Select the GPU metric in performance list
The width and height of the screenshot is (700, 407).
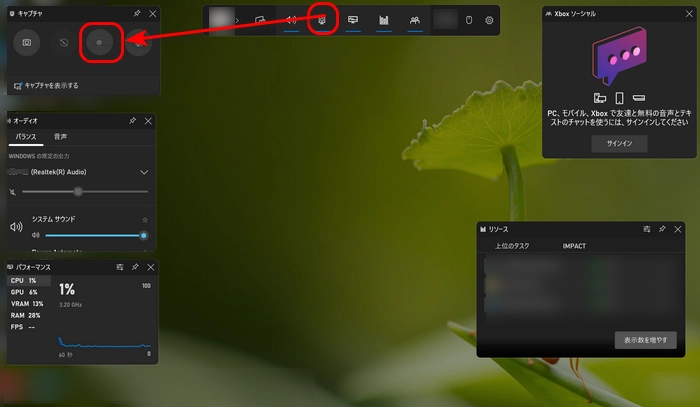[17, 292]
